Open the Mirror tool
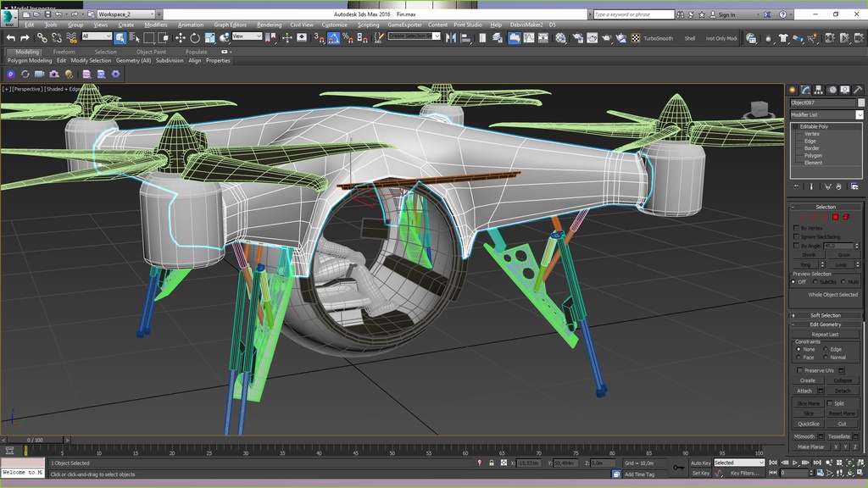This screenshot has width=868, height=488. pos(451,38)
